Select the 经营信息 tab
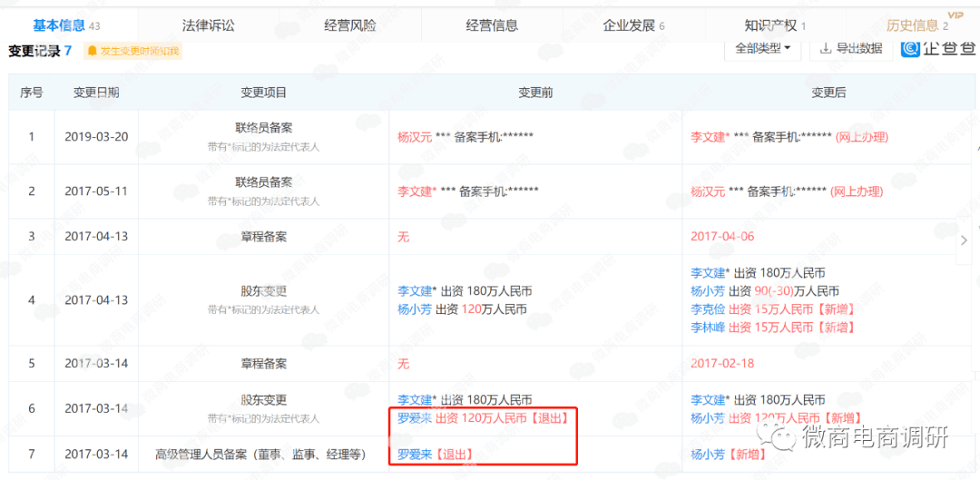This screenshot has height=480, width=980. point(492,25)
